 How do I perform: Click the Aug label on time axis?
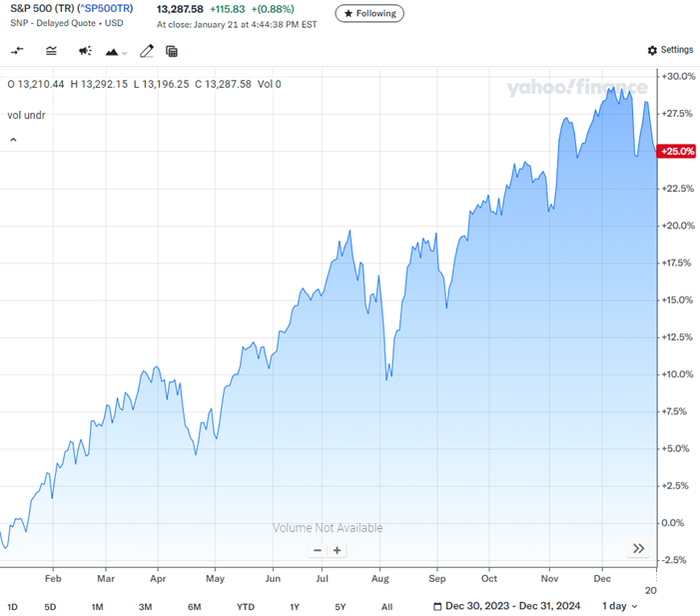pos(379,578)
